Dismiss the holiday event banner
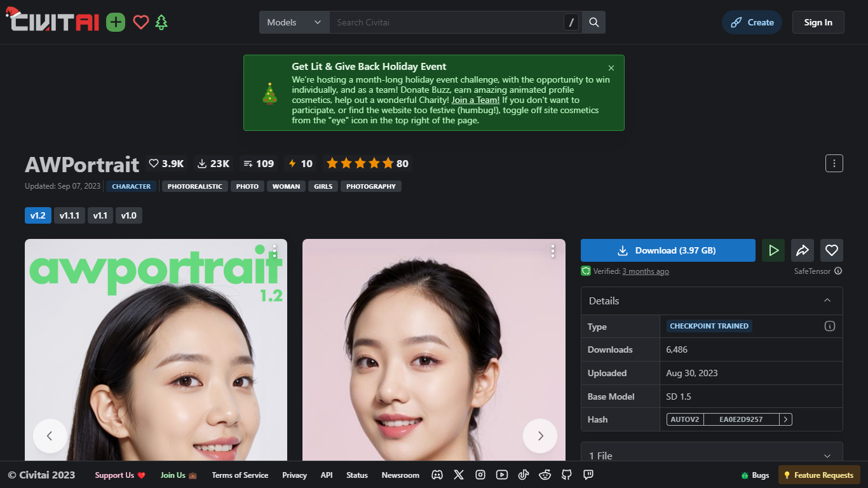Screen dimensions: 868x488 pos(611,68)
